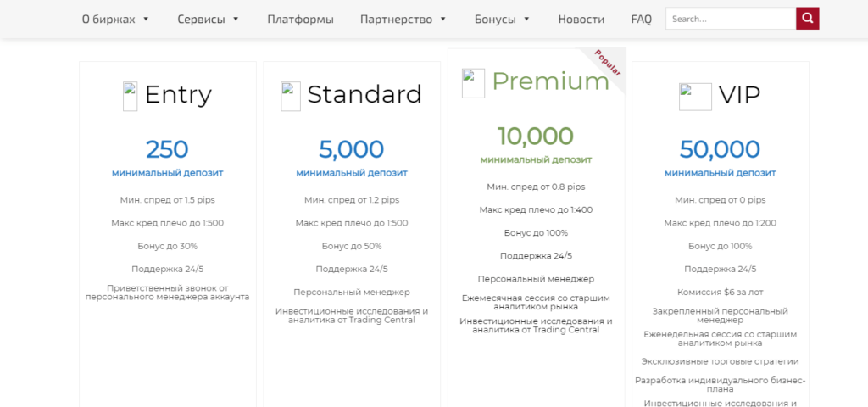Click the Premium plan image icon
The width and height of the screenshot is (868, 407).
473,83
